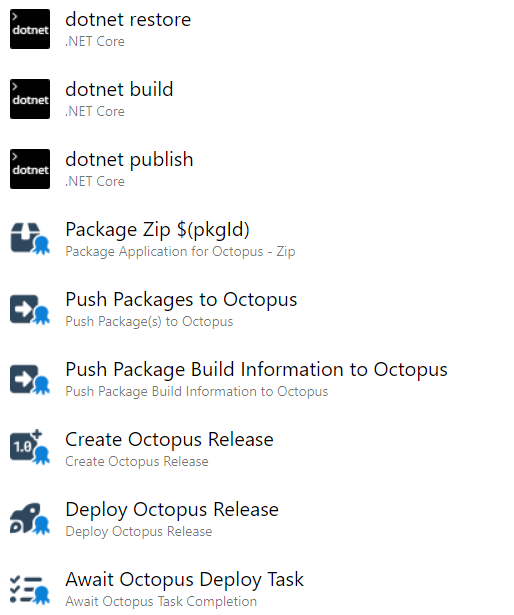
Task: Click the dotnet build task icon
Action: (x=30, y=99)
